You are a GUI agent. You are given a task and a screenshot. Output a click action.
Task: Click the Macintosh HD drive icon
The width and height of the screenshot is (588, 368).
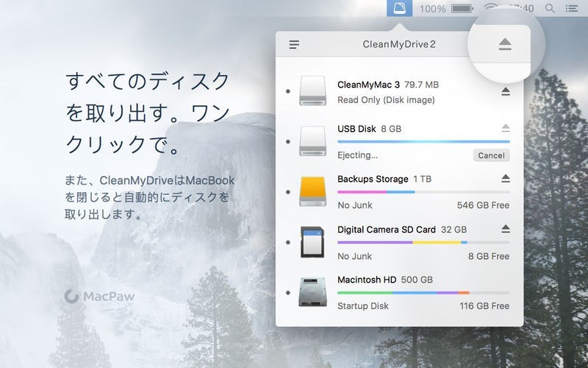(317, 292)
